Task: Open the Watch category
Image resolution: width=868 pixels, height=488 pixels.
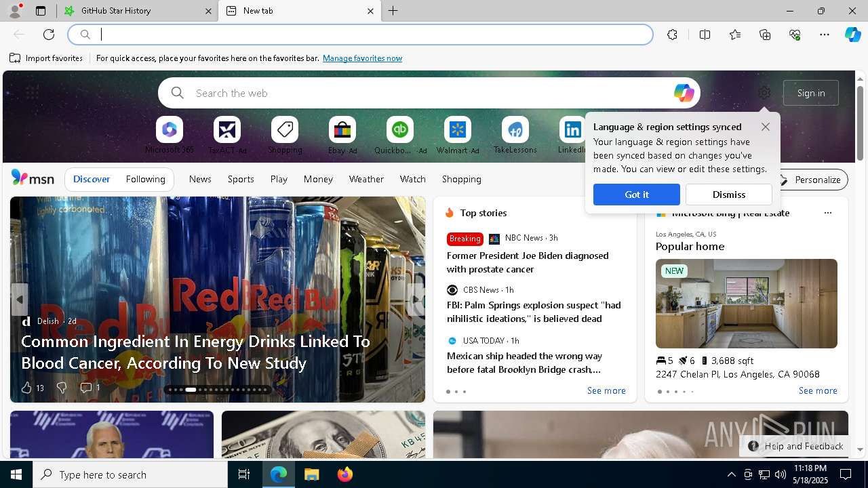Action: pos(413,179)
